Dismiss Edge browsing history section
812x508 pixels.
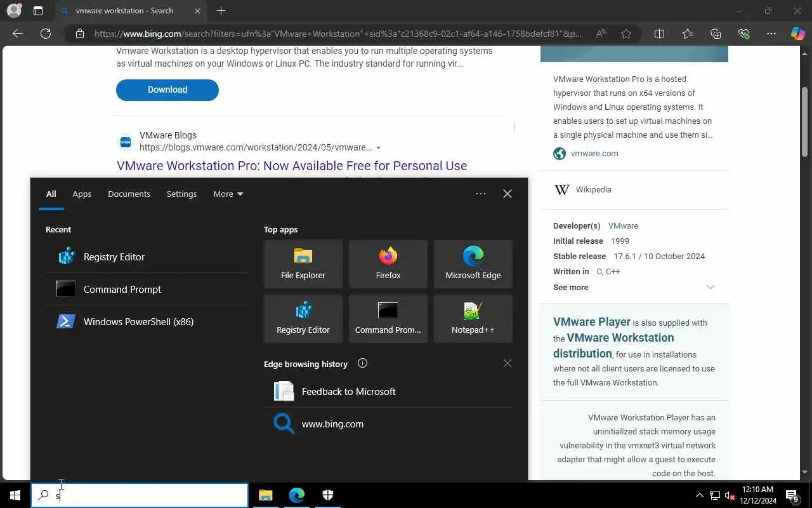click(x=507, y=363)
